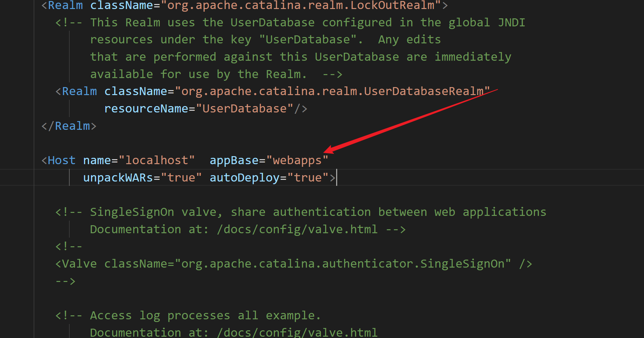Click 'UserDatabaseRealm' in the nested Realm tag
This screenshot has width=644, height=338.
(x=424, y=91)
